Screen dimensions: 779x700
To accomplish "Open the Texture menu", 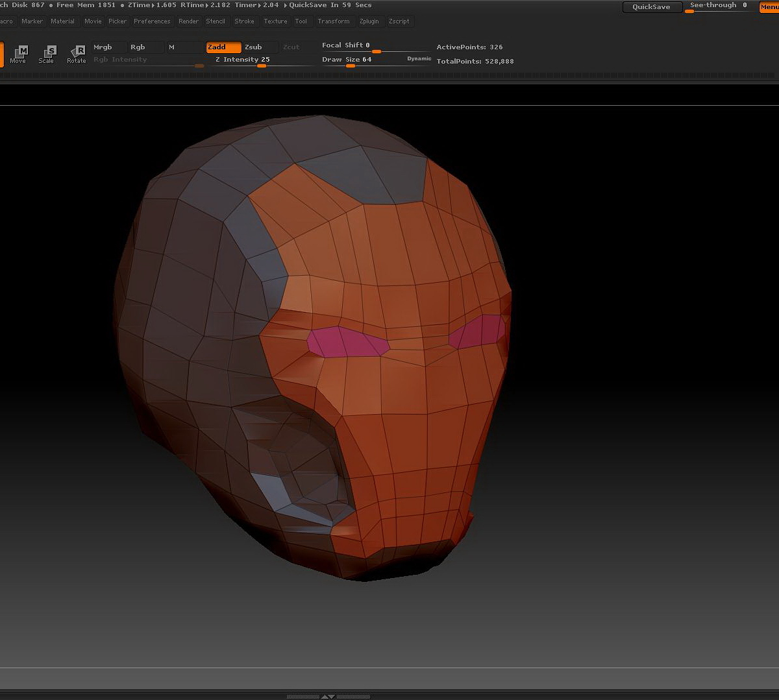I will point(275,21).
